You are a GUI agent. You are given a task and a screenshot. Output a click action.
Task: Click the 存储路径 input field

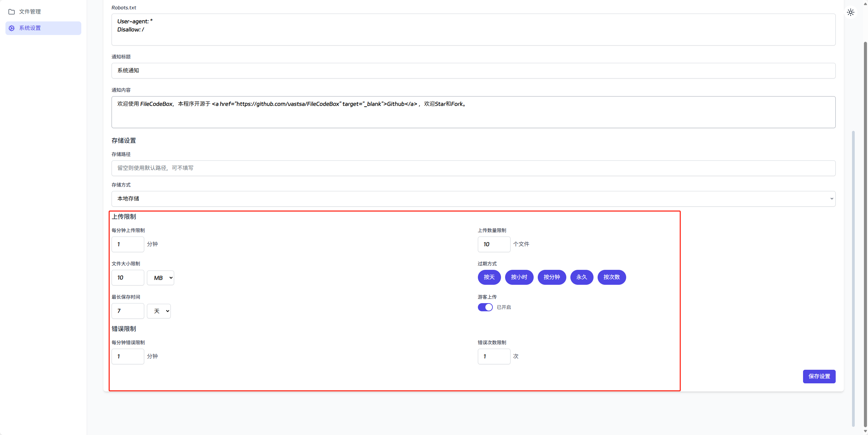[x=473, y=168]
